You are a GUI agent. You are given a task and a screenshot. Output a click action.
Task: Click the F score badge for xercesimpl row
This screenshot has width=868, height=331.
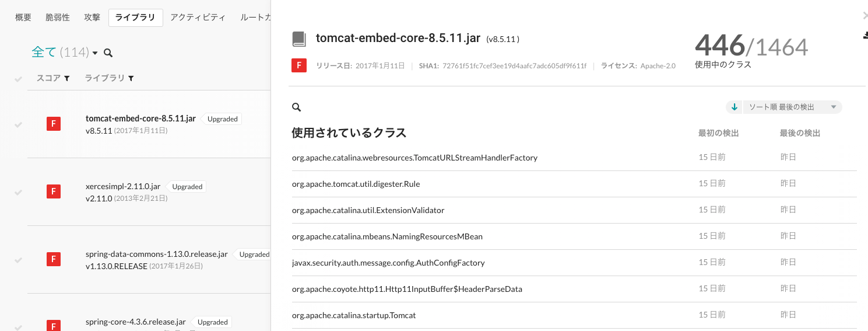tap(54, 191)
